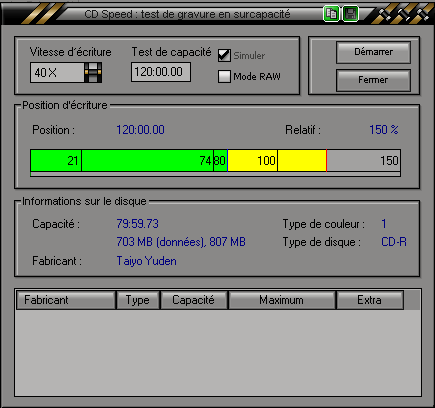This screenshot has width=435, height=408.
Task: Click the Type column header
Action: 138,300
